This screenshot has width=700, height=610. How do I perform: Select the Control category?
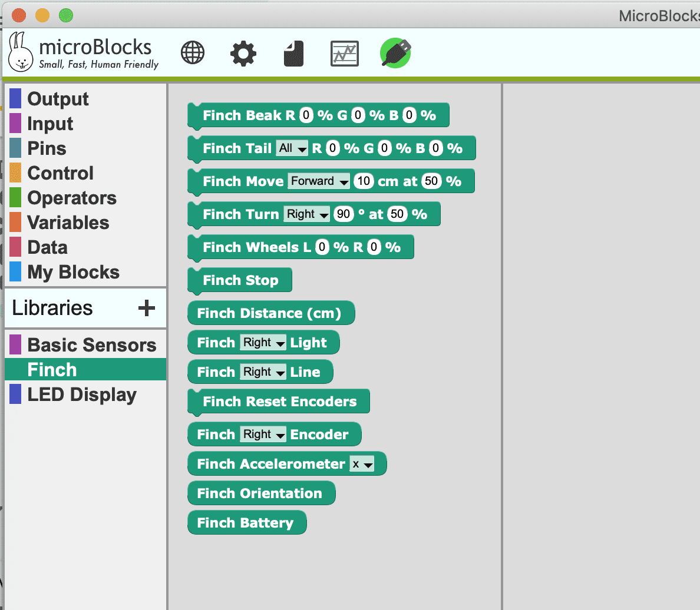[x=60, y=173]
